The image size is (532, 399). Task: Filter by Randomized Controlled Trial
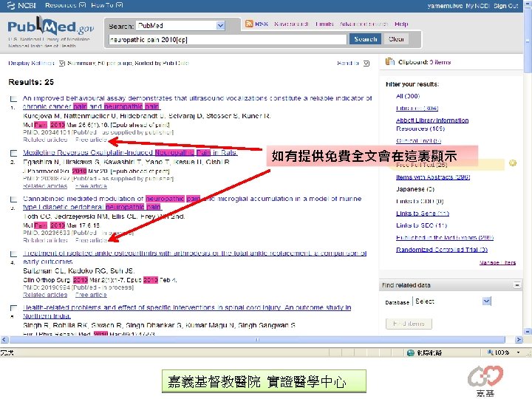(442, 250)
